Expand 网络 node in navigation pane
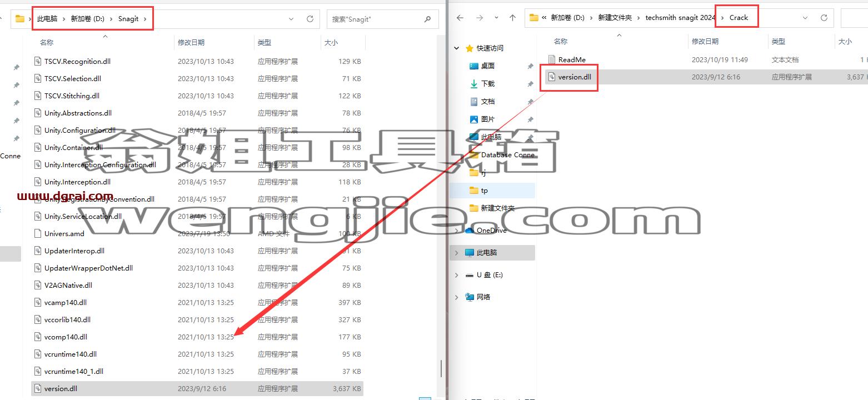Viewport: 868px width, 400px height. 457,297
